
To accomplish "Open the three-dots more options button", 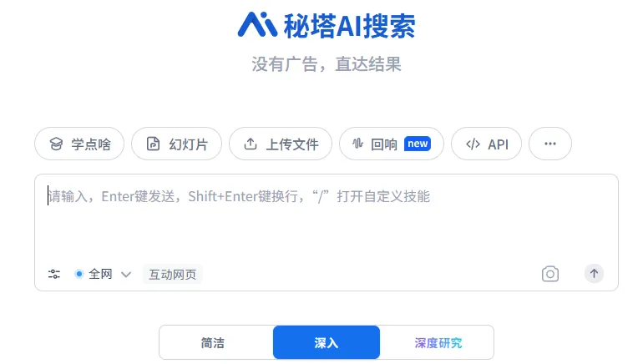I will coord(550,144).
